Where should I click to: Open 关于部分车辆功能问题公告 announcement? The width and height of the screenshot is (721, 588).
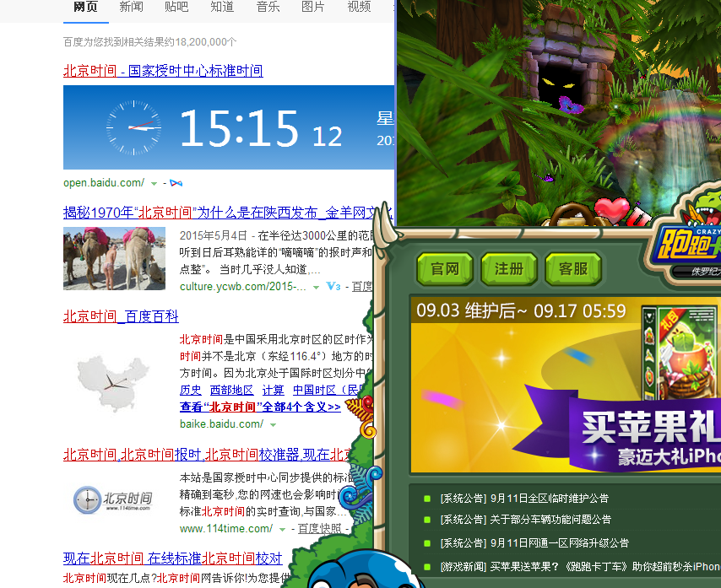(x=526, y=520)
